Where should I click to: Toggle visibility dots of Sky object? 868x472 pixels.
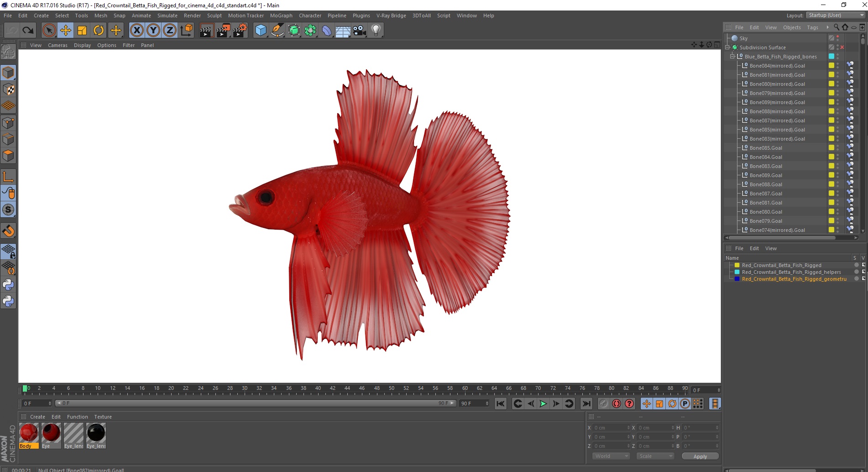tap(838, 38)
